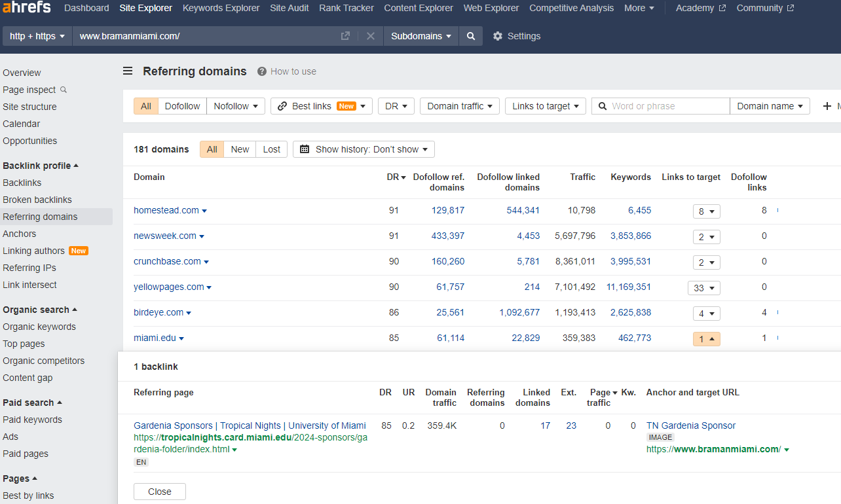The height and width of the screenshot is (504, 841).
Task: Open Broken backlinks in the sidebar
Action: click(x=37, y=200)
